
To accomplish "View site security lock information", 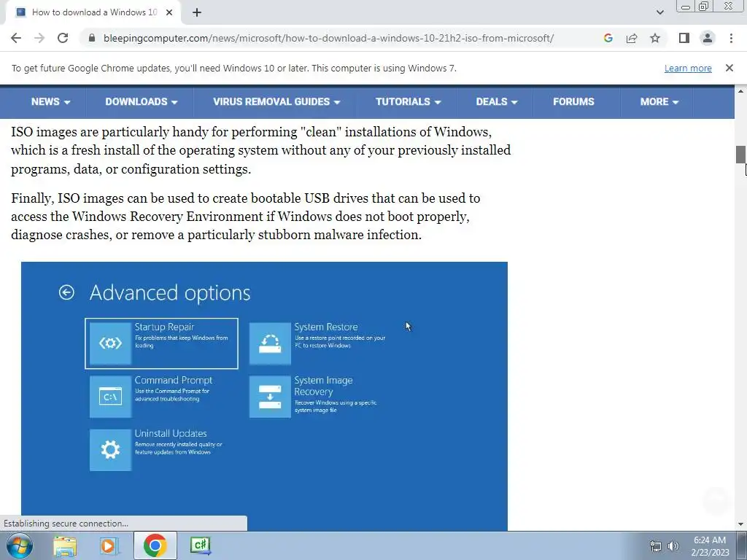I will 92,38.
